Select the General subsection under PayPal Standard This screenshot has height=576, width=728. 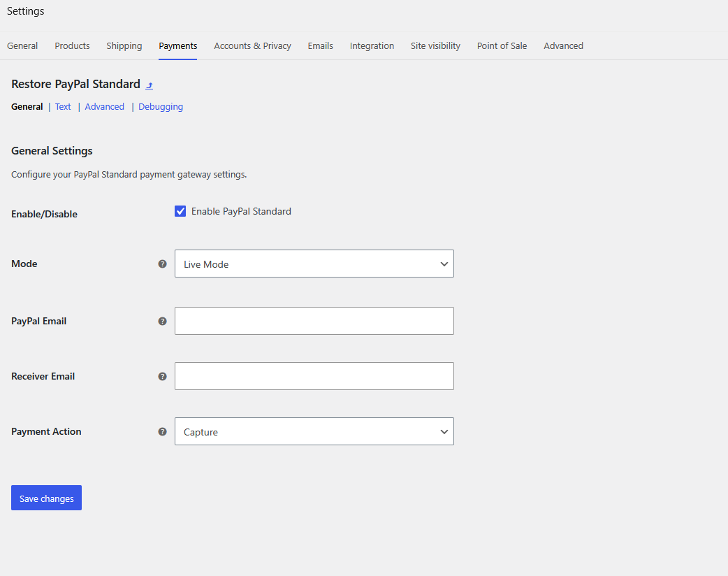pos(27,107)
